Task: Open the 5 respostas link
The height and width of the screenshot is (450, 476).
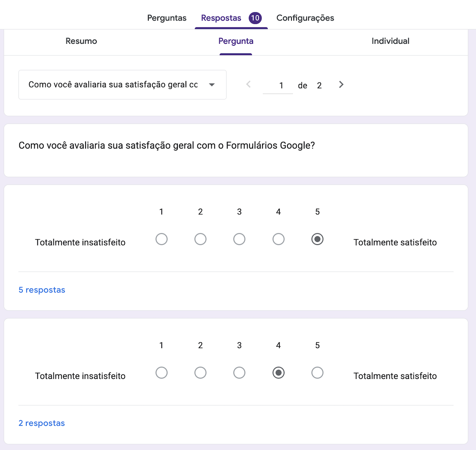Action: [42, 290]
